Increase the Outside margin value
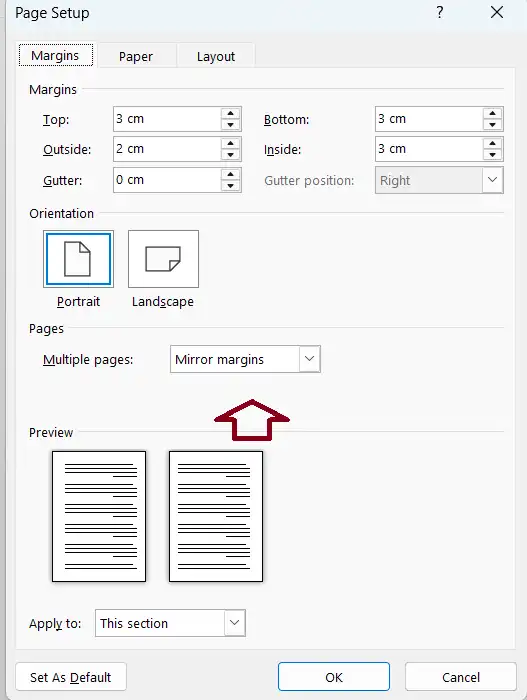This screenshot has height=700, width=527. point(230,143)
